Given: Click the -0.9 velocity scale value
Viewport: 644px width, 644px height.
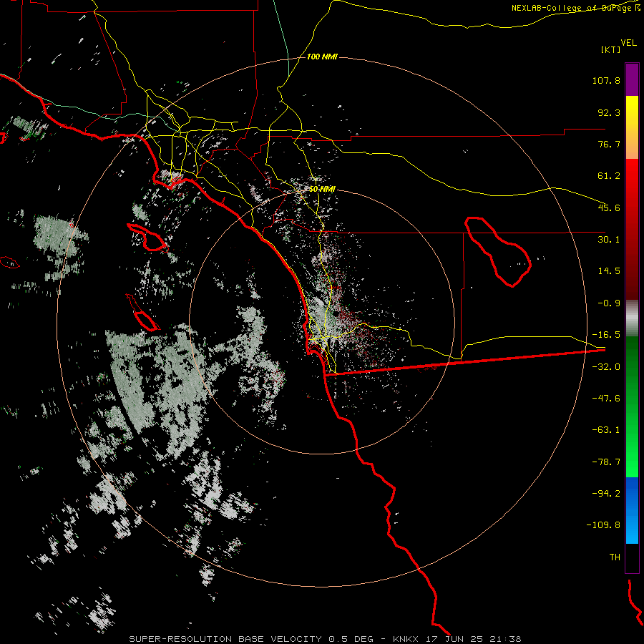Looking at the screenshot, I should tap(609, 303).
